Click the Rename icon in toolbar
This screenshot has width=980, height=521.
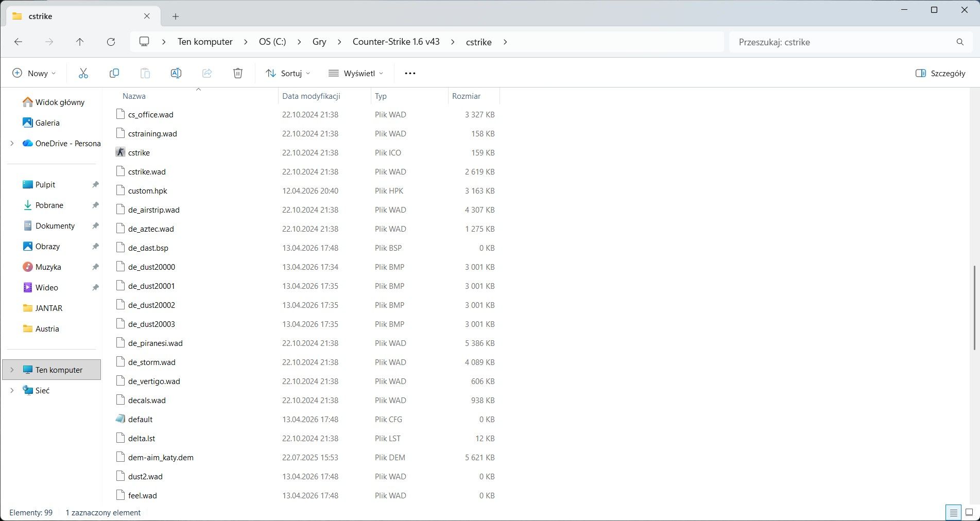[176, 73]
